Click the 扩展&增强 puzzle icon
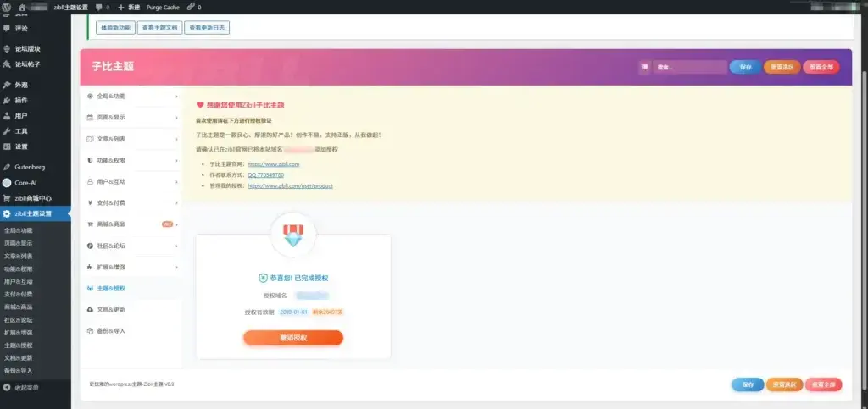Image resolution: width=868 pixels, height=409 pixels. (x=90, y=267)
